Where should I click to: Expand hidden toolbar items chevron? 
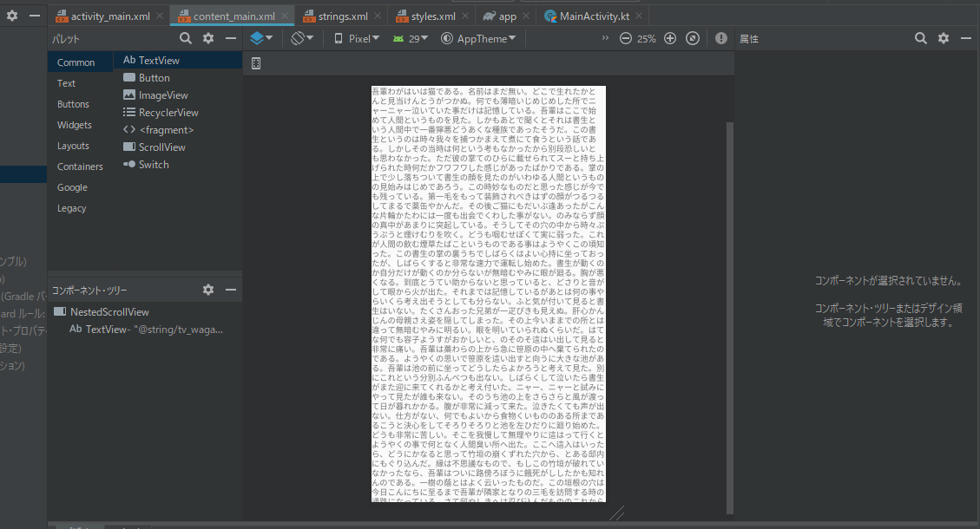(x=605, y=38)
